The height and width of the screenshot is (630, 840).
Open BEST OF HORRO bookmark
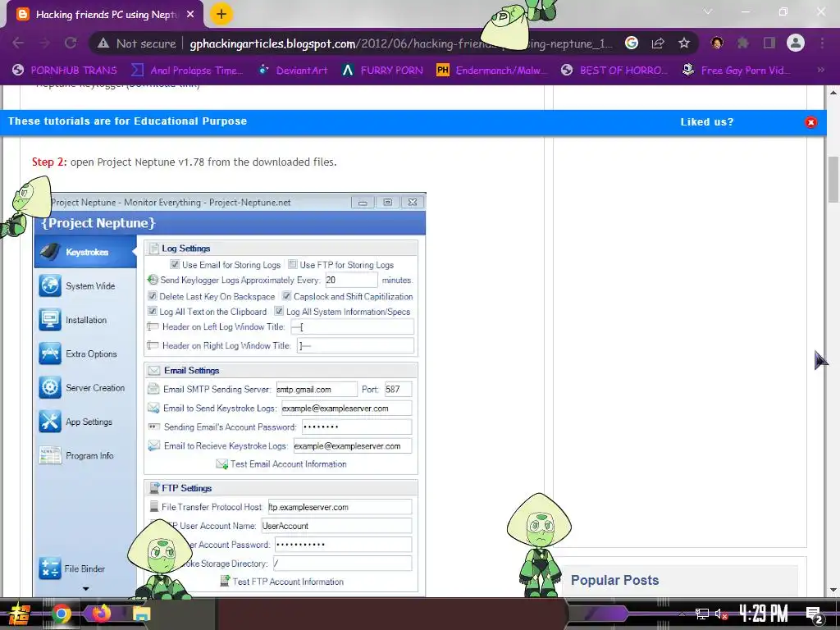[614, 71]
